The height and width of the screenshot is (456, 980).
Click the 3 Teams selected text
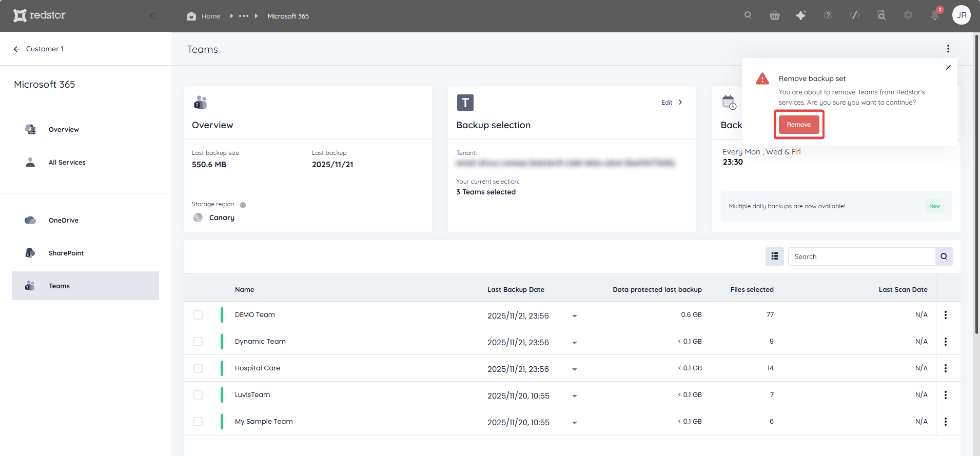coord(486,192)
